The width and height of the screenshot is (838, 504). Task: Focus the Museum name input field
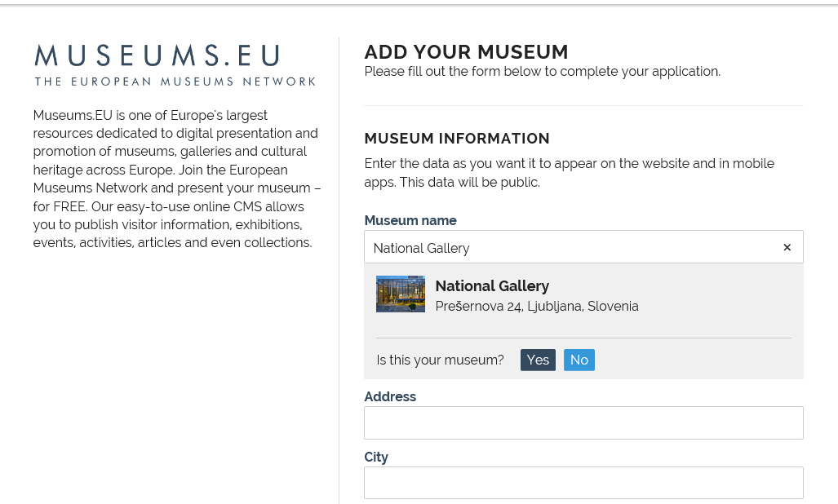point(571,247)
